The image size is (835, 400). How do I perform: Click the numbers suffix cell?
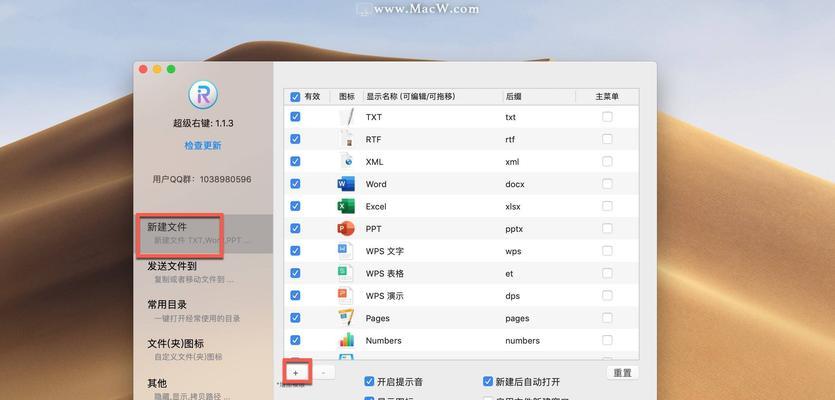point(522,340)
